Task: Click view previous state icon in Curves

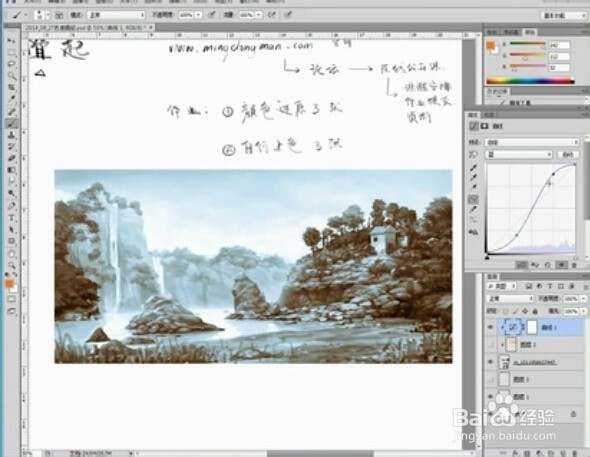Action: (535, 265)
